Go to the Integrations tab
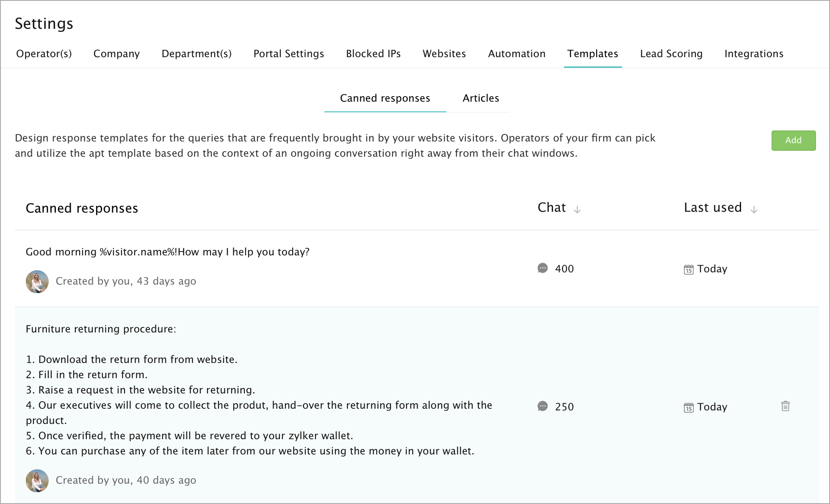 [x=754, y=54]
